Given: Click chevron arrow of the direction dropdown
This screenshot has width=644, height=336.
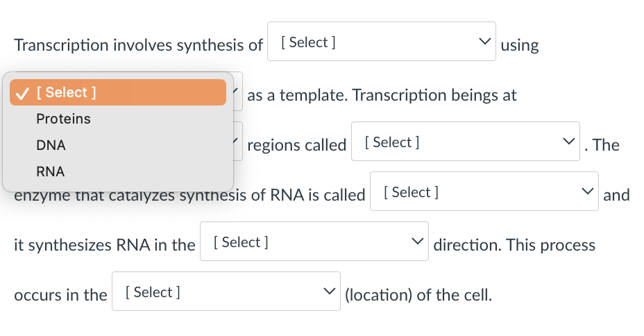Looking at the screenshot, I should tap(417, 241).
